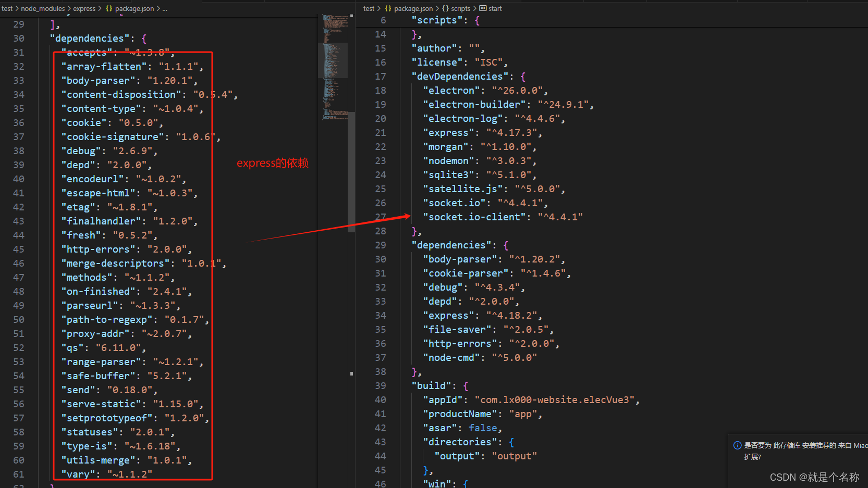Image resolution: width=868 pixels, height=488 pixels.
Task: Click test in the right editor breadcrumb
Action: click(369, 8)
